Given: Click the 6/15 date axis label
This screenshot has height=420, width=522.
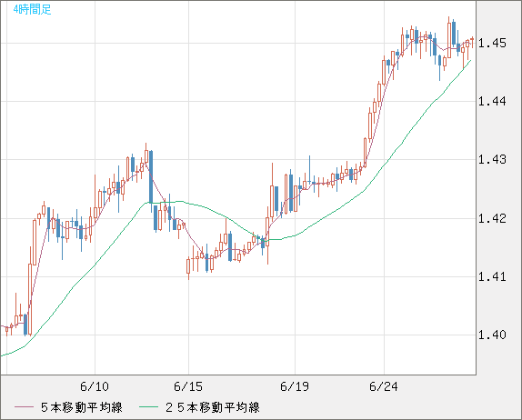Looking at the screenshot, I should click(x=188, y=386).
